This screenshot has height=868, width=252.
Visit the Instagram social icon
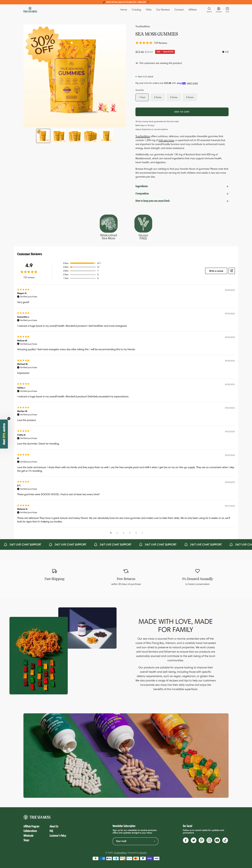[x=209, y=840]
